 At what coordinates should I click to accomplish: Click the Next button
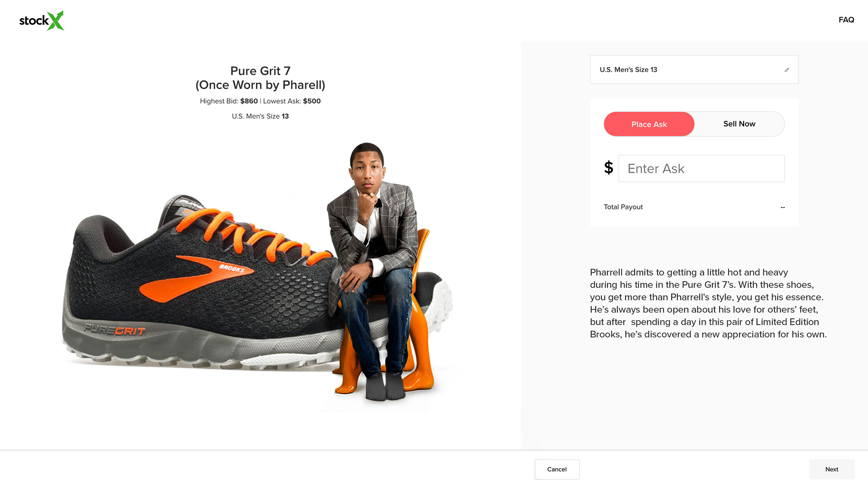[831, 469]
